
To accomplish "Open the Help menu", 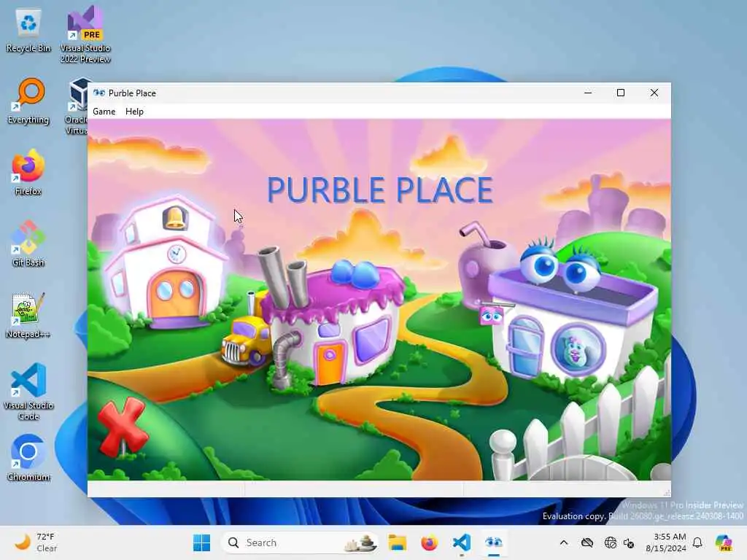I will coord(134,112).
